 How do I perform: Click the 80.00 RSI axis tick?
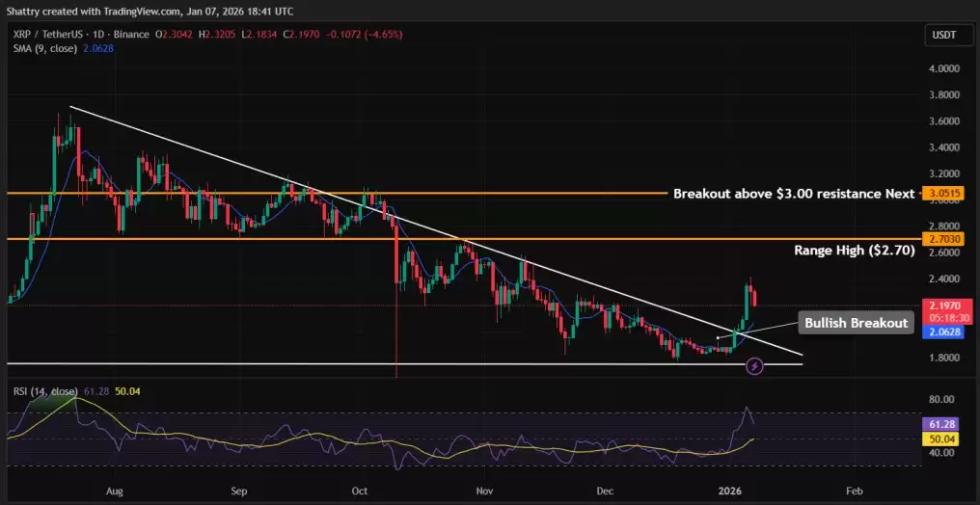[943, 399]
